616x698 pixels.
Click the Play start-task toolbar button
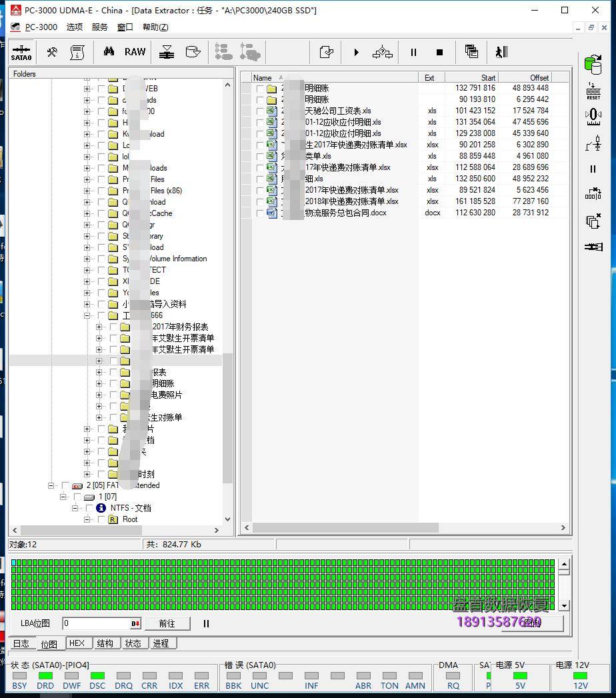pyautogui.click(x=356, y=52)
